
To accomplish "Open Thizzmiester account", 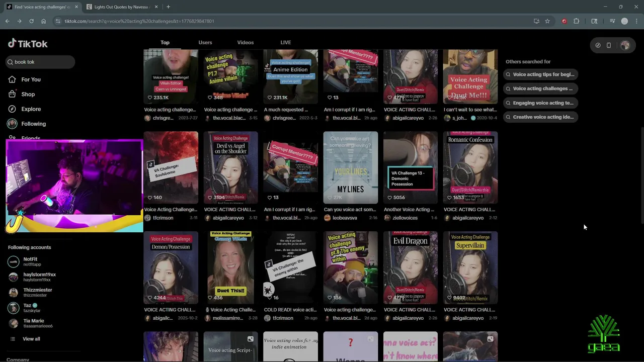I will pyautogui.click(x=30, y=292).
